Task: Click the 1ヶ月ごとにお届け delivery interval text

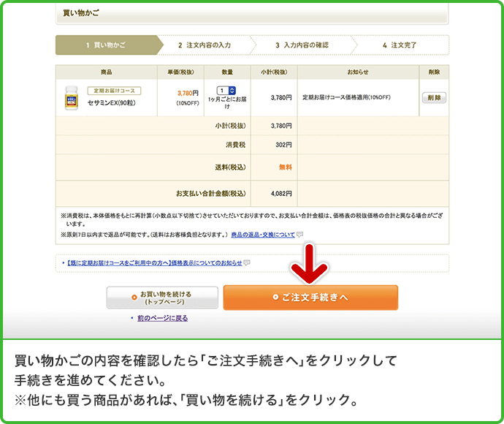Action: (x=227, y=102)
